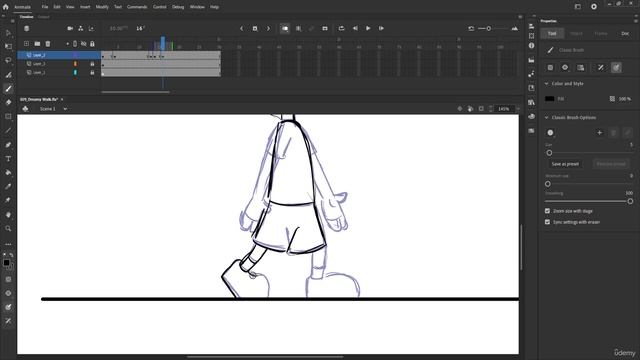Select the top layer in timeline
The height and width of the screenshot is (360, 640).
[59, 55]
